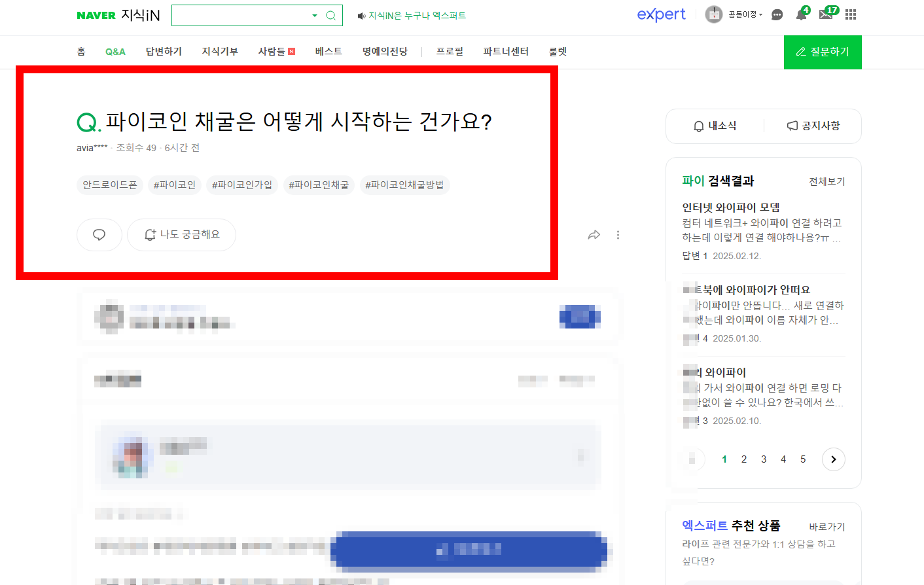Open the 파트너센터 menu item
The width and height of the screenshot is (924, 585).
coord(506,51)
